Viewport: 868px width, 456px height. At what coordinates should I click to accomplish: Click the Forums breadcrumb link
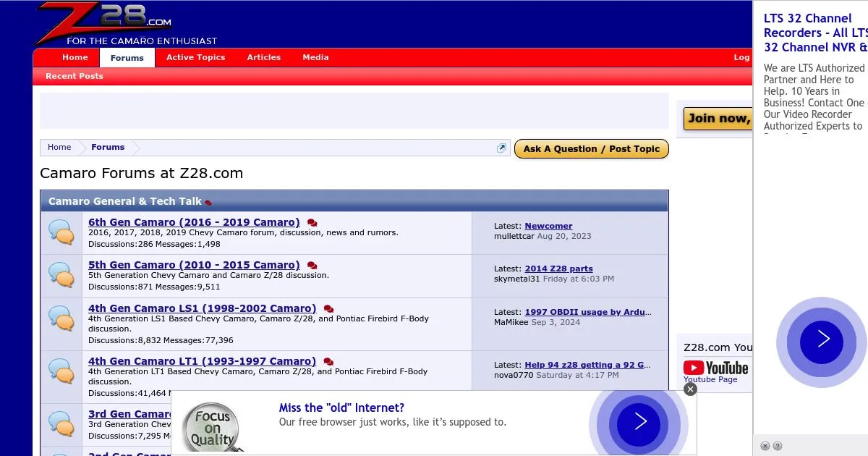coord(108,148)
